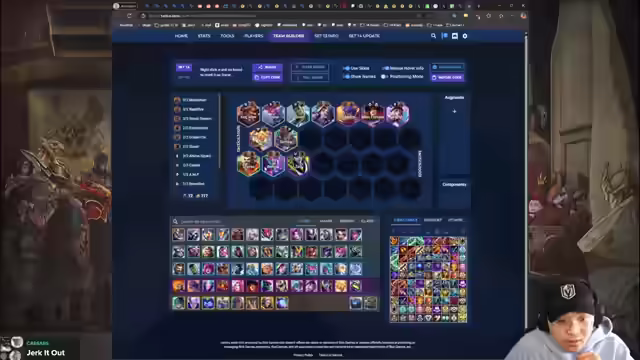Image resolution: width=640 pixels, height=360 pixels.
Task: Click the Components panel label
Action: [454, 184]
